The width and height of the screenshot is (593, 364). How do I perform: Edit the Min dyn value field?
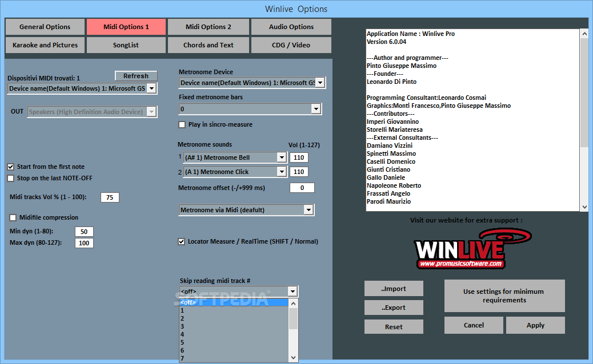[84, 232]
